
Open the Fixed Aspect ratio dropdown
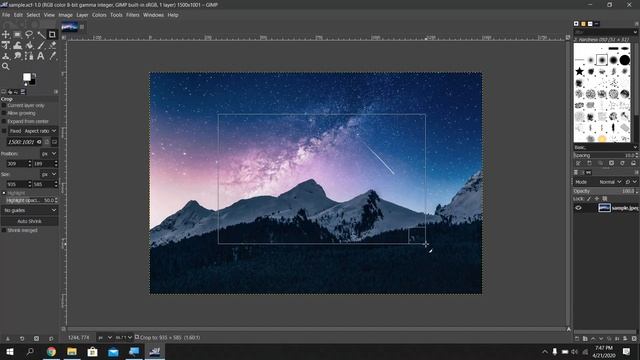(33, 131)
